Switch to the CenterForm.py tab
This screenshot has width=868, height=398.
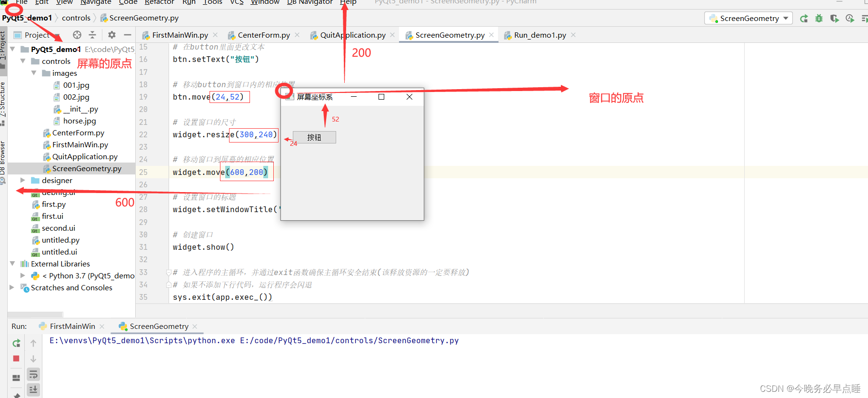pos(264,35)
